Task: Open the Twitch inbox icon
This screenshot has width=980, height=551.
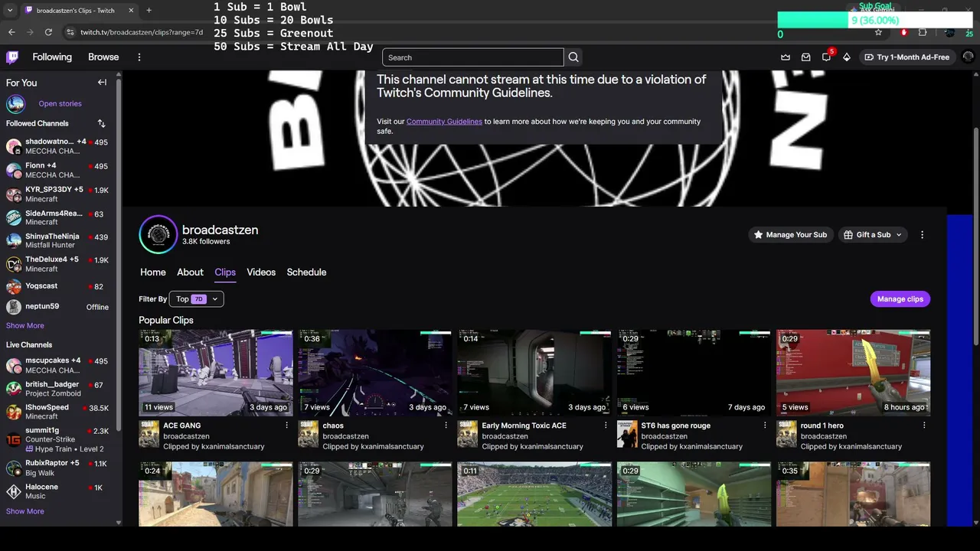Action: pos(806,57)
